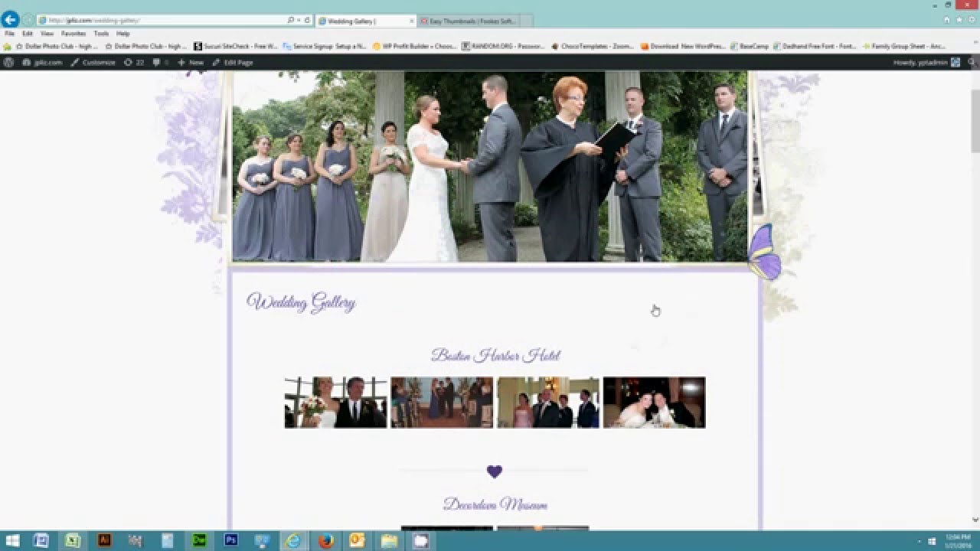Open Sucuri SiteCheck bookmark
980x551 pixels.
click(236, 46)
